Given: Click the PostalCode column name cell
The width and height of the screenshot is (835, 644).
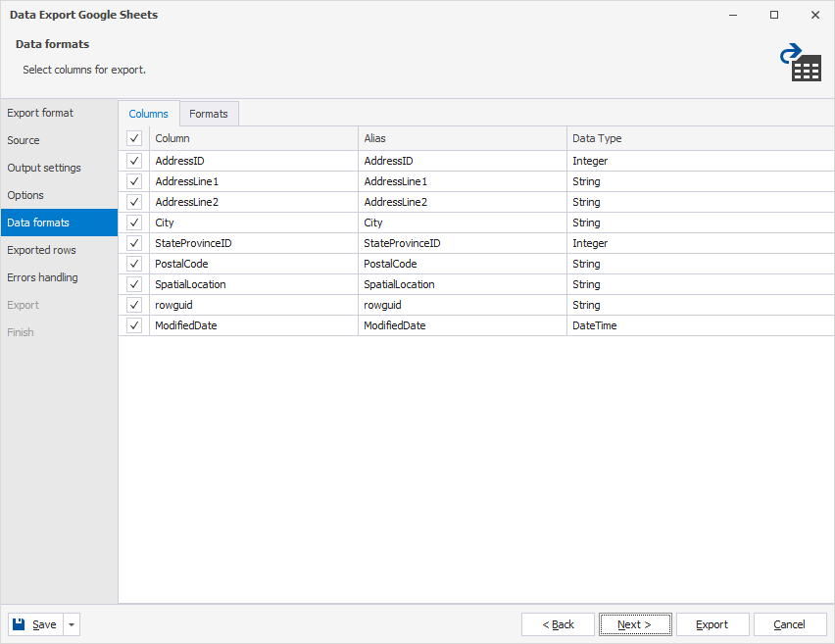Looking at the screenshot, I should pyautogui.click(x=254, y=264).
